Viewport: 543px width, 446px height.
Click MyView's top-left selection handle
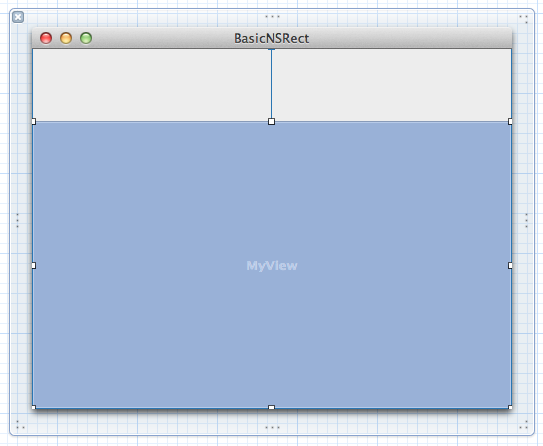[x=34, y=122]
